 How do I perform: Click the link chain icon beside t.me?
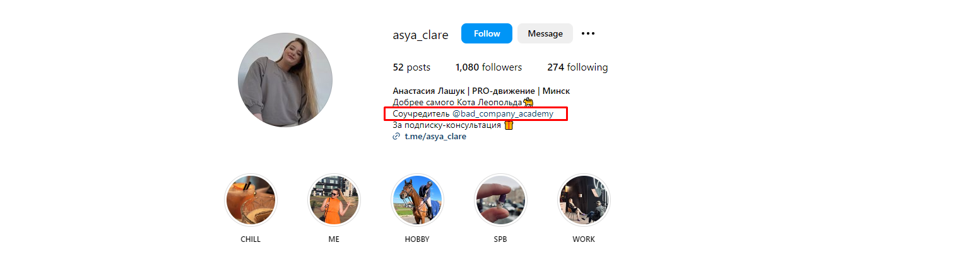(396, 136)
